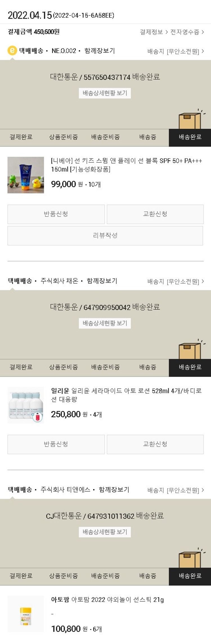The width and height of the screenshot is (211, 644).
Task: Click the second delivery box icon
Action: pos(190,350)
